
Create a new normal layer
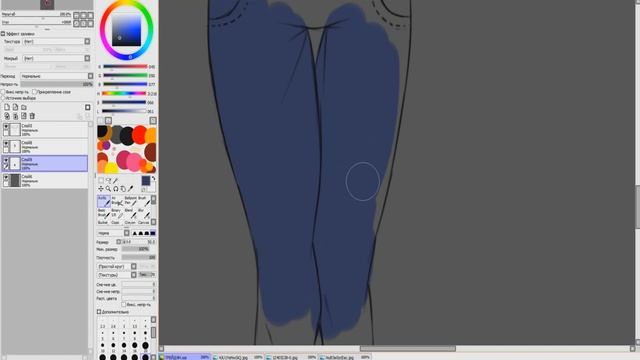tap(7, 107)
